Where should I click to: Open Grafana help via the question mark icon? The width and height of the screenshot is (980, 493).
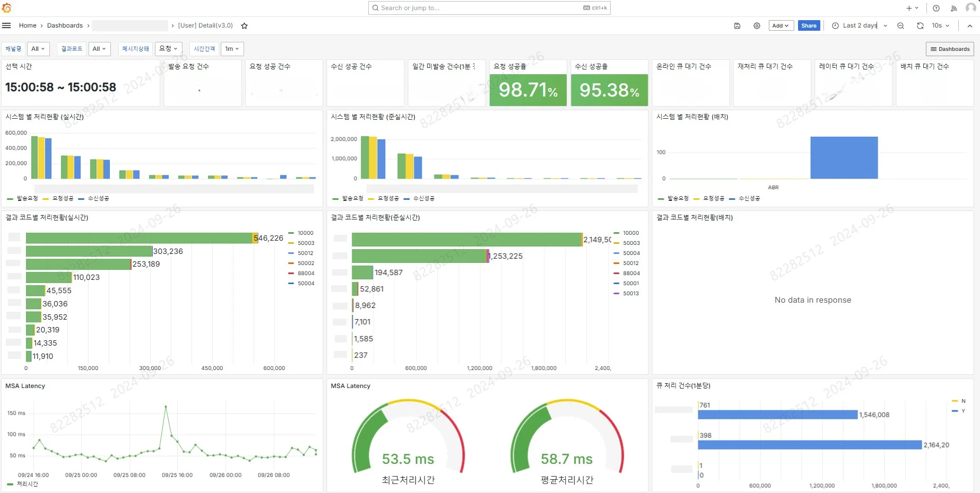[x=936, y=8]
